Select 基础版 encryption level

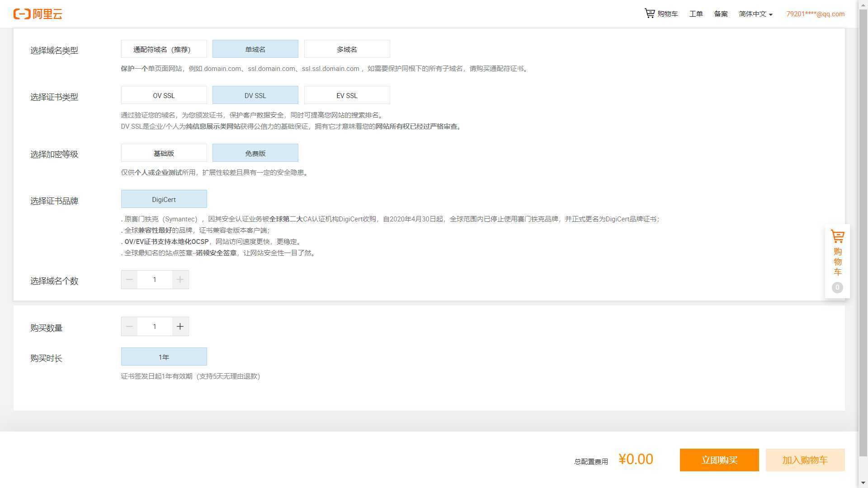click(164, 153)
